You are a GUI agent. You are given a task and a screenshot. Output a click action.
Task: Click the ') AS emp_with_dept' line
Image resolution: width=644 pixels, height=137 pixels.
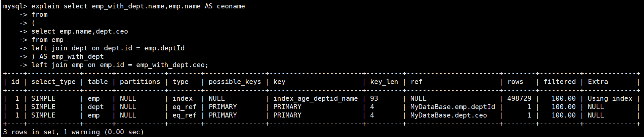coord(67,57)
